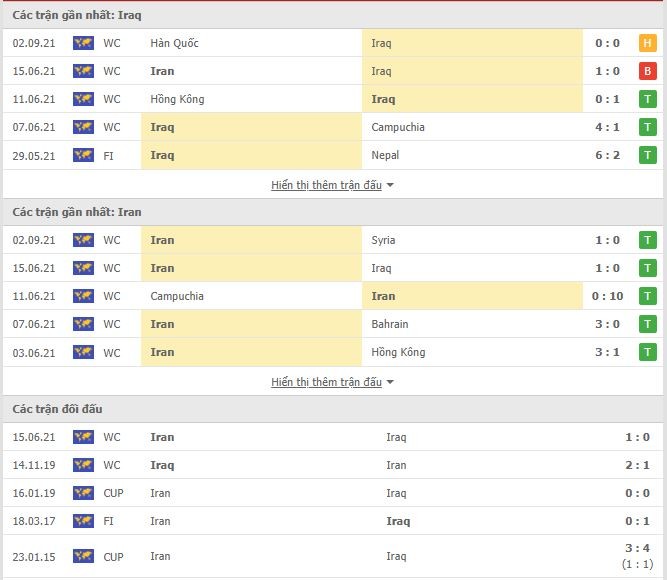667x580 pixels.
Task: Click the green T badge for Iran vs Syria
Action: tap(647, 240)
